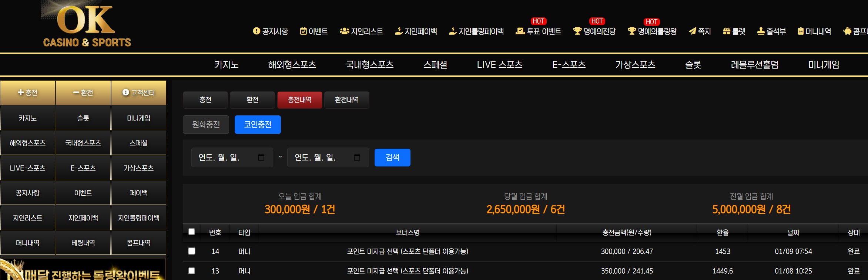The width and height of the screenshot is (868, 280).
Task: Click the OK Casino & Sports logo
Action: point(87,26)
